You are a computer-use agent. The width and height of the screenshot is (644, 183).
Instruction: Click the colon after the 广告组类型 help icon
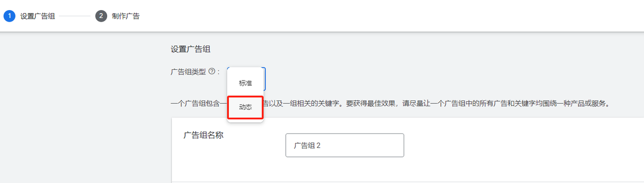tap(219, 72)
